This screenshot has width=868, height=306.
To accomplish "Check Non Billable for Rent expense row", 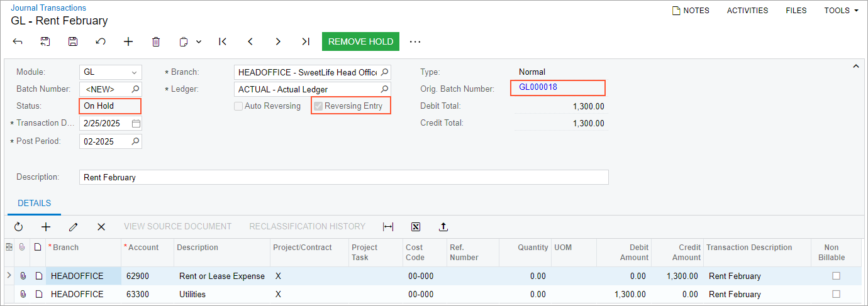I will click(836, 276).
